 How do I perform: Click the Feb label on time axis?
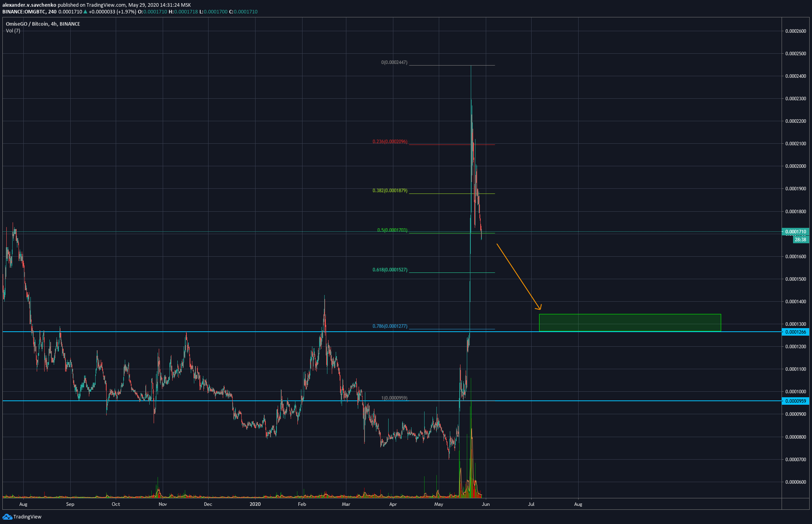tap(302, 504)
